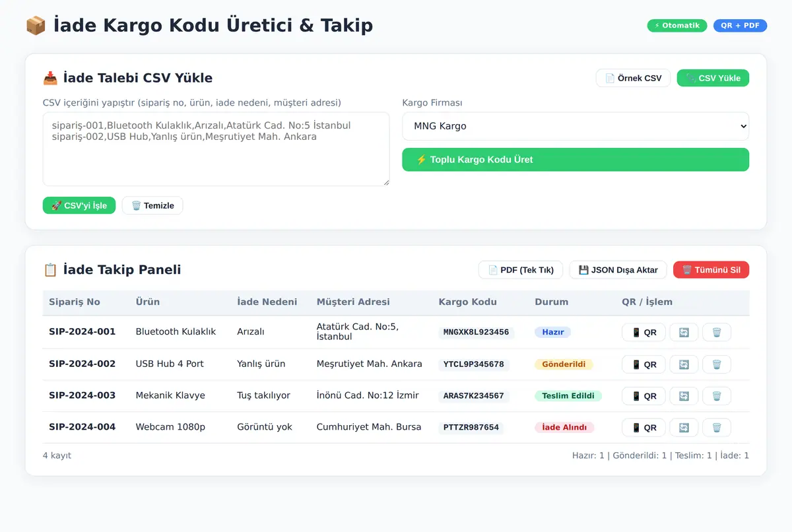Open the Kargo Firması dropdown
792x532 pixels.
click(576, 126)
